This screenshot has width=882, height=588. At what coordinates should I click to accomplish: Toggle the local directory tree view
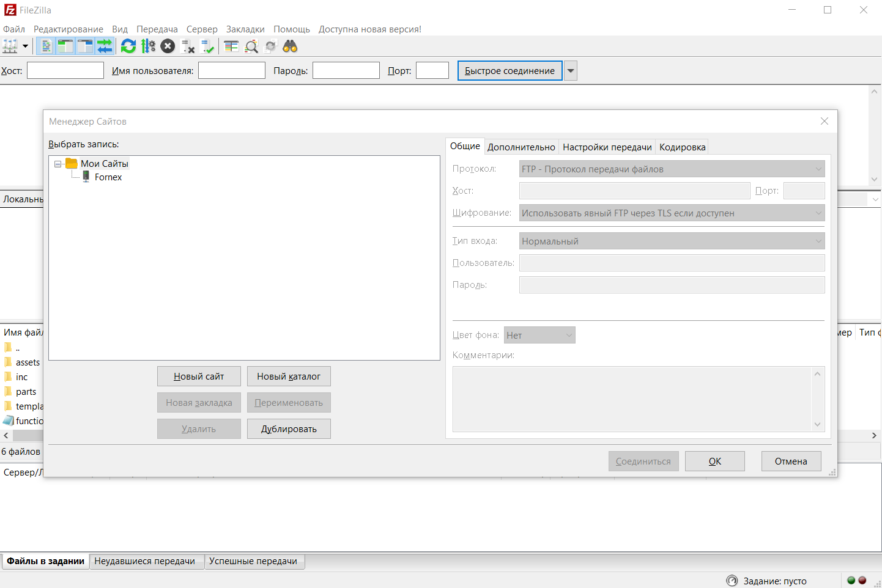click(x=65, y=46)
